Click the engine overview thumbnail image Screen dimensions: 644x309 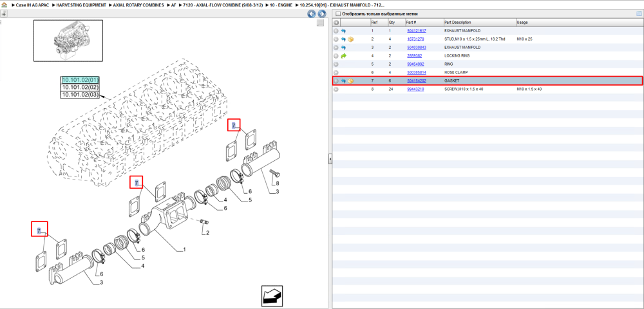[68, 41]
